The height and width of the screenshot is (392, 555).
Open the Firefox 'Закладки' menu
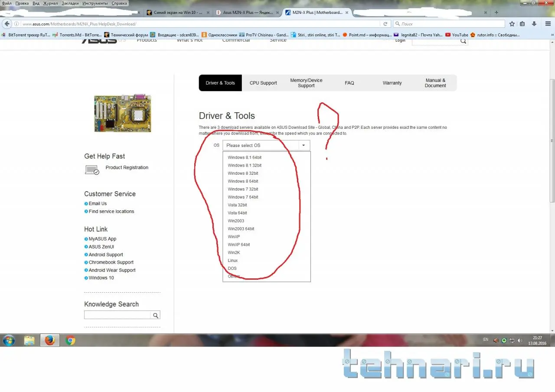coord(70,3)
